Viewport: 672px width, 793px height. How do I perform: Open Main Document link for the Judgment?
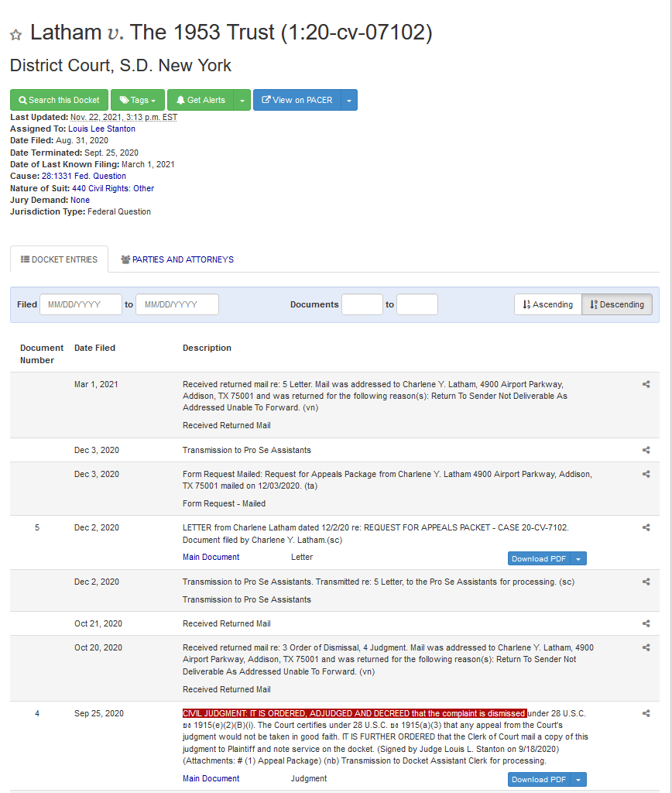tap(211, 778)
